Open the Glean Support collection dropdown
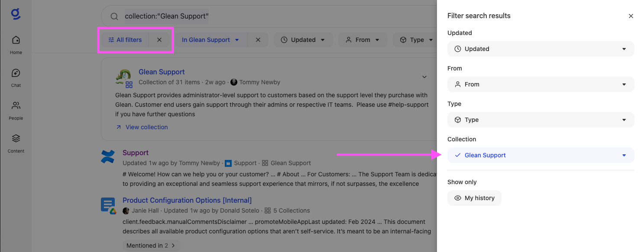The height and width of the screenshot is (252, 644). click(540, 155)
